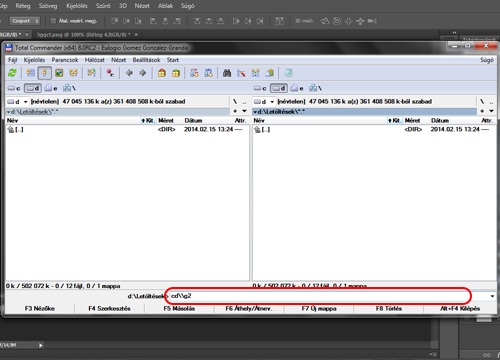This screenshot has height=360, width=500.
Task: Open left panel directory history arrow
Action: (245, 111)
